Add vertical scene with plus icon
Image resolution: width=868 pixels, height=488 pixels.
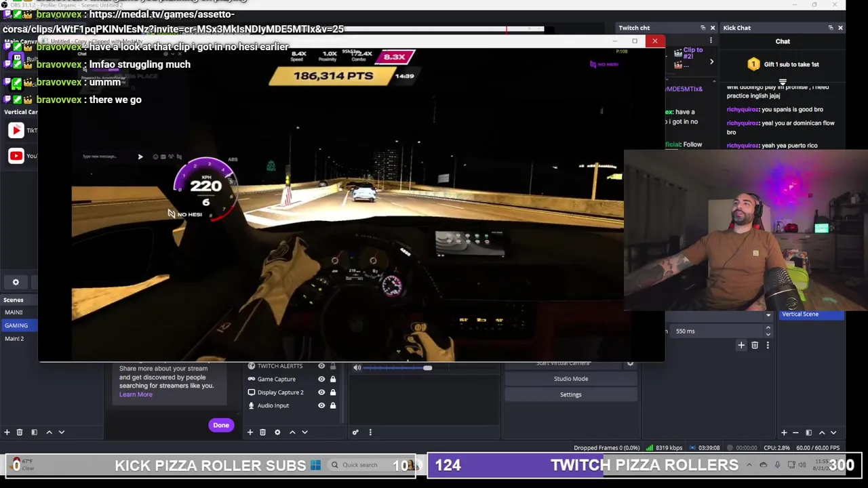click(x=784, y=432)
